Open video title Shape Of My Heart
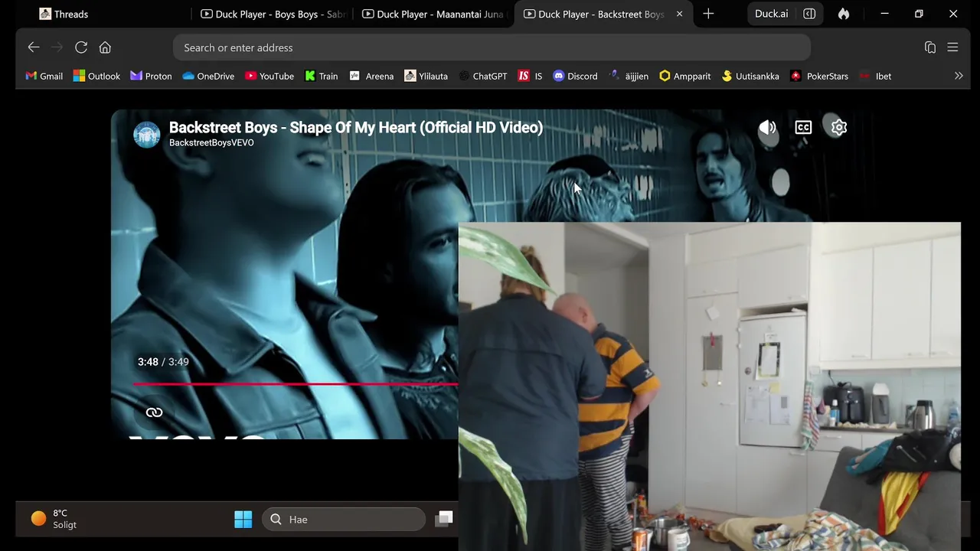Screen dimensions: 980x551 pos(356,128)
